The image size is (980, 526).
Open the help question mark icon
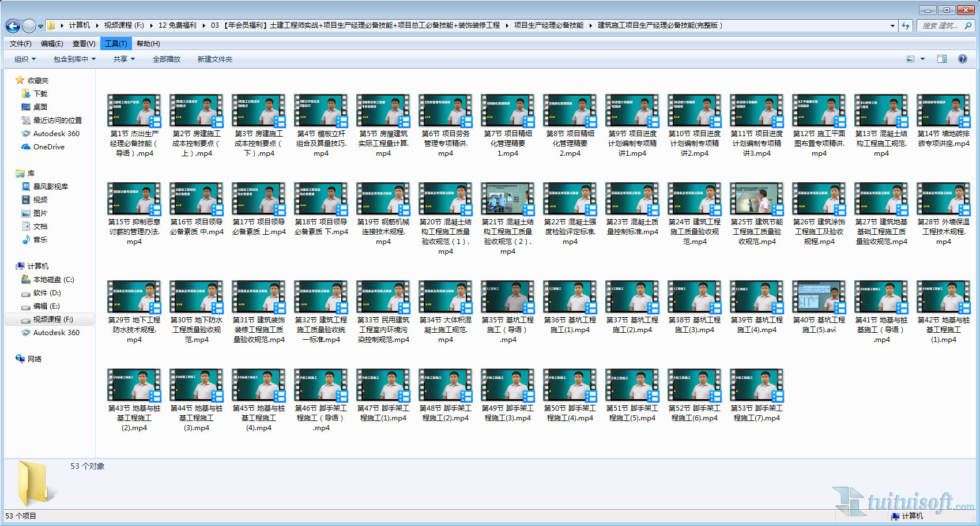(x=962, y=59)
